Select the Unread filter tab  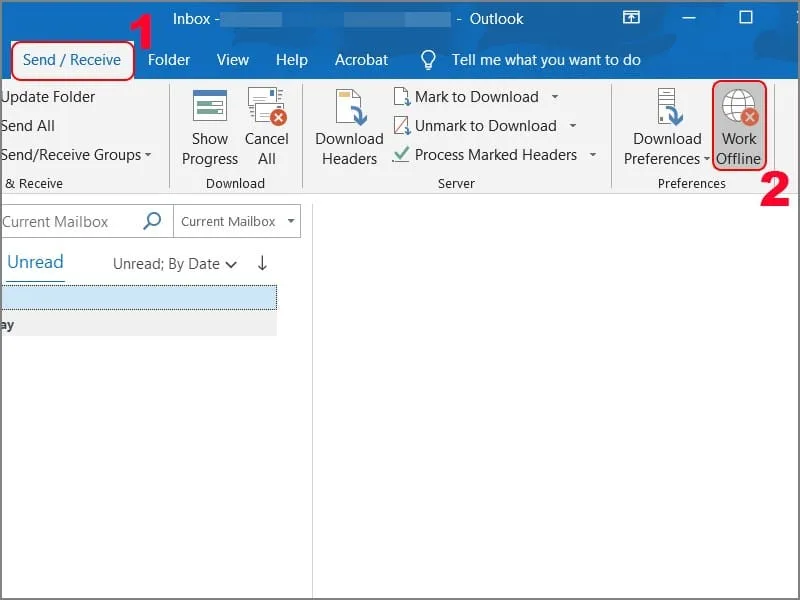[35, 262]
